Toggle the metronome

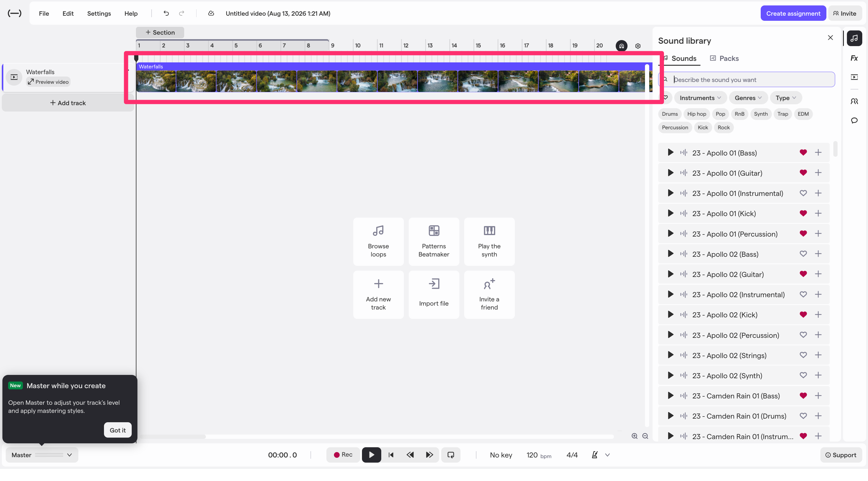(x=595, y=455)
